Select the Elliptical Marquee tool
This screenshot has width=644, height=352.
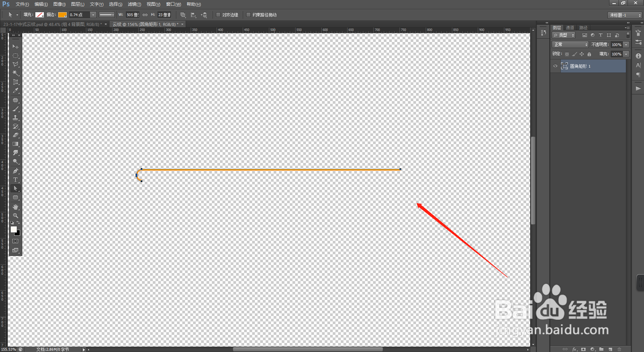(15, 55)
